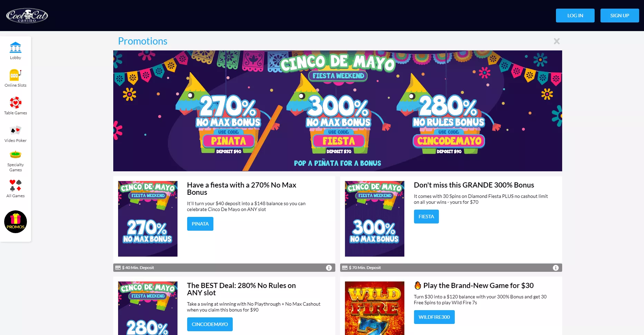Viewport: 644px width, 335px height.
Task: Click the LOG IN button
Action: [575, 16]
